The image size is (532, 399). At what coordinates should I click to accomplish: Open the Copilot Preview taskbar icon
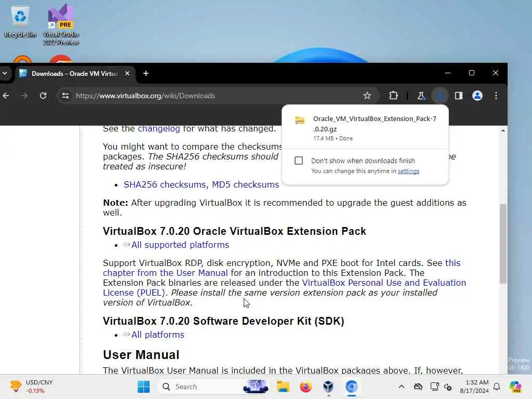(x=516, y=387)
